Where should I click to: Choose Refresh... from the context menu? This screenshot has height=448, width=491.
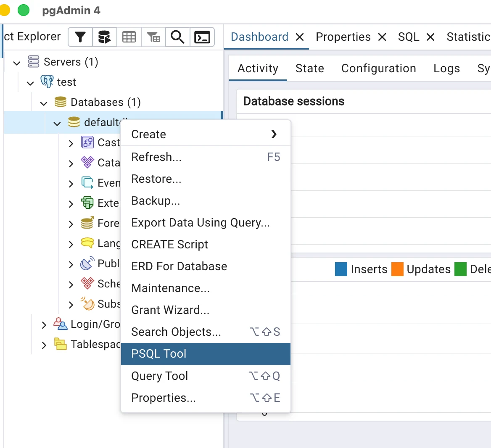tap(206, 157)
